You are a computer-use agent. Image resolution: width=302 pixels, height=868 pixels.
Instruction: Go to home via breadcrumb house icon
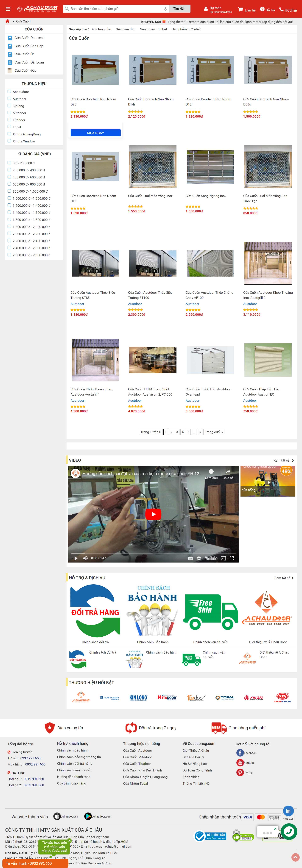click(x=7, y=21)
